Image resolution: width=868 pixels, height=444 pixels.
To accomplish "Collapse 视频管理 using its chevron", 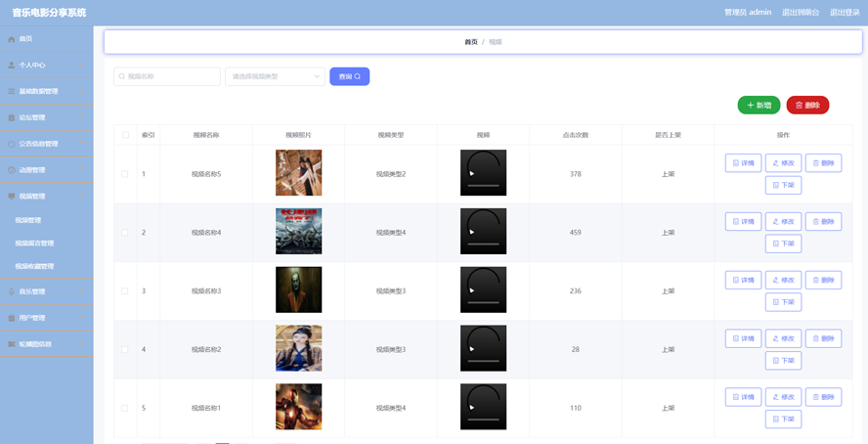I will (x=82, y=197).
